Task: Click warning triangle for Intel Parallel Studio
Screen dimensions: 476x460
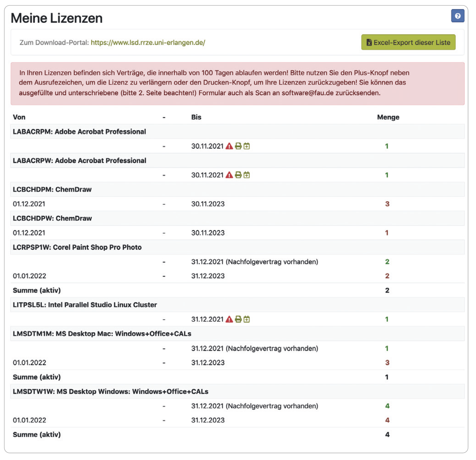Action: pyautogui.click(x=229, y=319)
